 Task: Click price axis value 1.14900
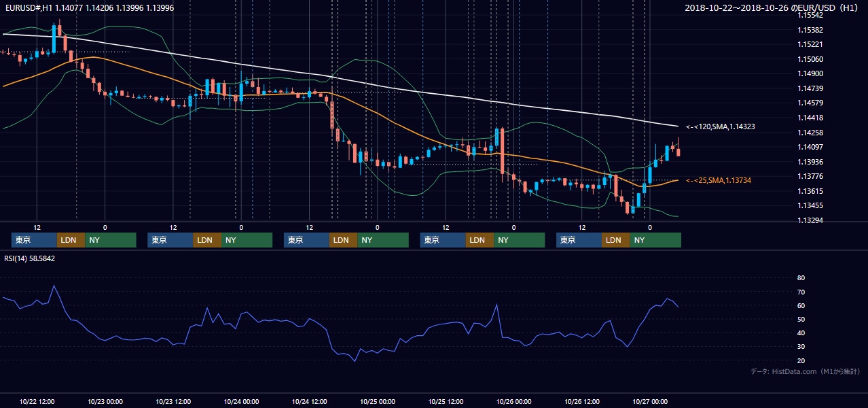click(810, 73)
